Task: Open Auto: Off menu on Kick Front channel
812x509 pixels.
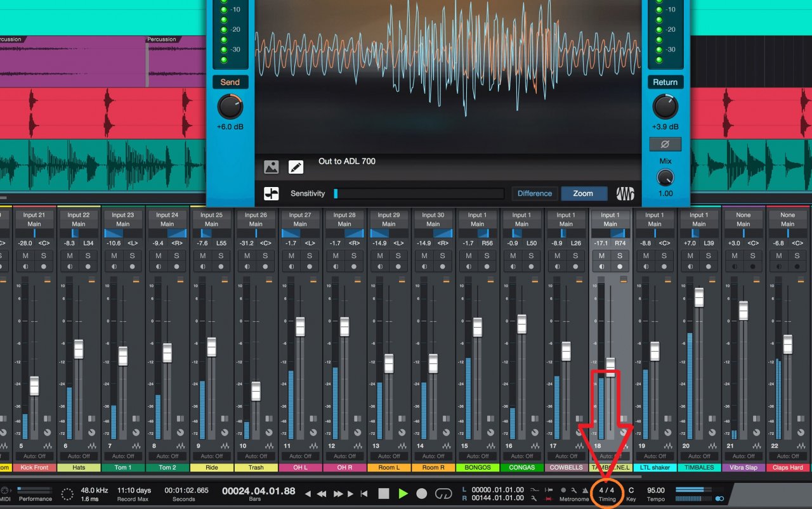Action: [x=34, y=456]
